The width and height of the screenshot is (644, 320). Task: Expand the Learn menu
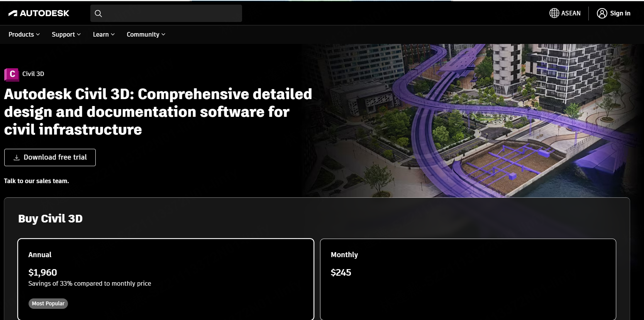click(x=103, y=34)
